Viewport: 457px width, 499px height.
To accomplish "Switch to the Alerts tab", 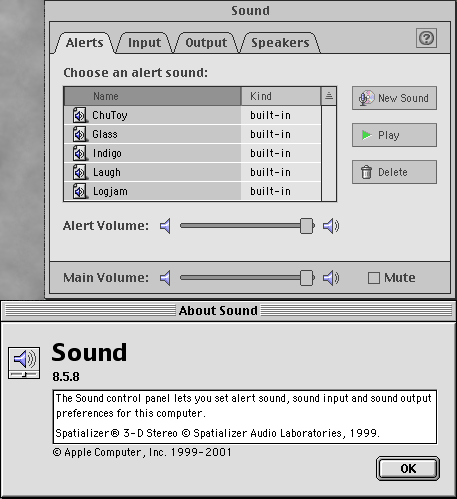I will pos(85,43).
